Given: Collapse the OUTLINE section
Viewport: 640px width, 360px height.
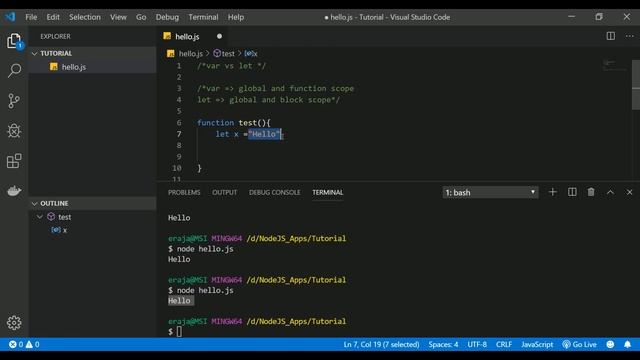Looking at the screenshot, I should pyautogui.click(x=34, y=203).
